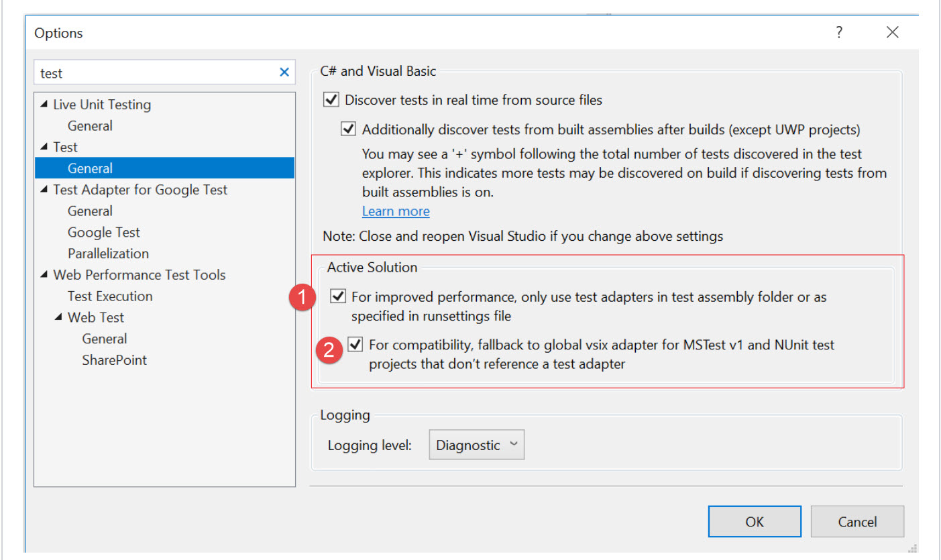This screenshot has width=941, height=560.
Task: Collapse the Web Test subtree arrow
Action: tap(59, 317)
